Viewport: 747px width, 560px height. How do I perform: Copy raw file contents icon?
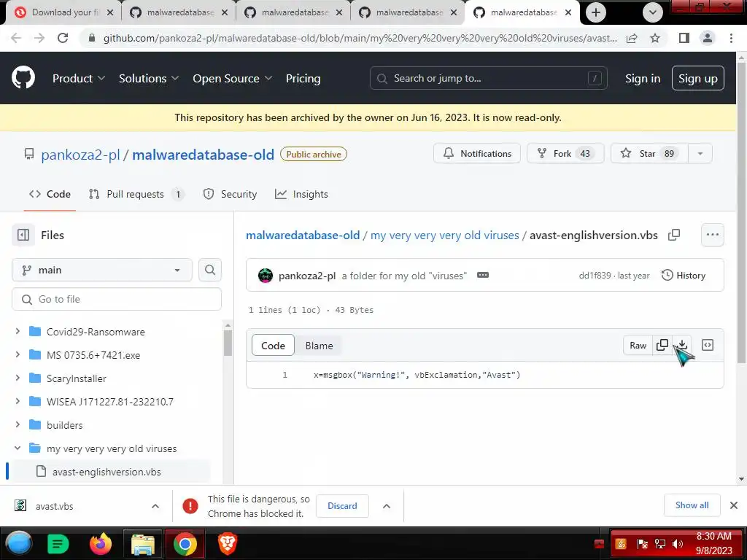tap(662, 345)
